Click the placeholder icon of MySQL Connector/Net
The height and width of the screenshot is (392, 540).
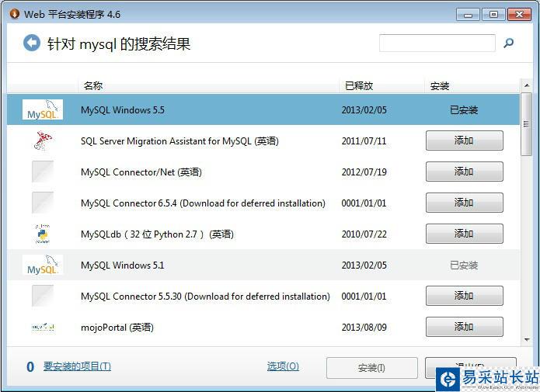(43, 172)
